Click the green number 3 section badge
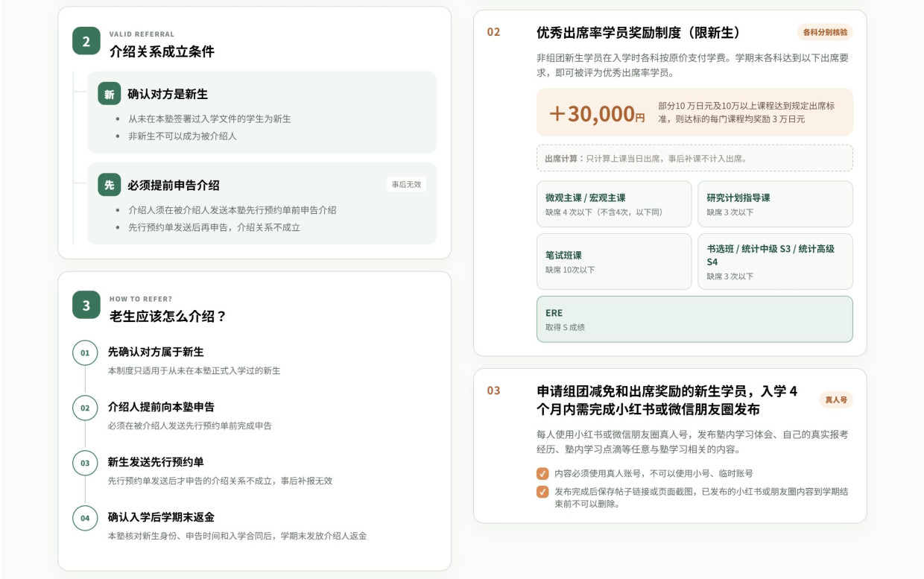The image size is (924, 579). [x=86, y=305]
